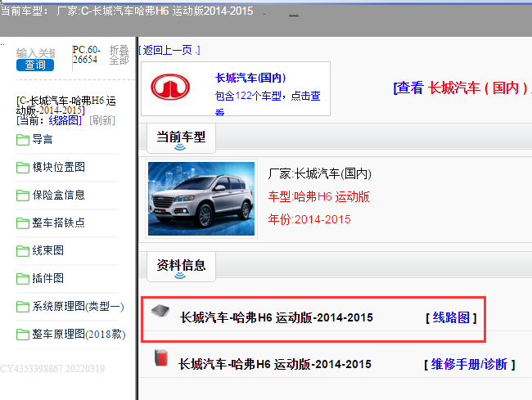Click the 刷新 refresh link
This screenshot has width=532, height=400.
point(102,120)
